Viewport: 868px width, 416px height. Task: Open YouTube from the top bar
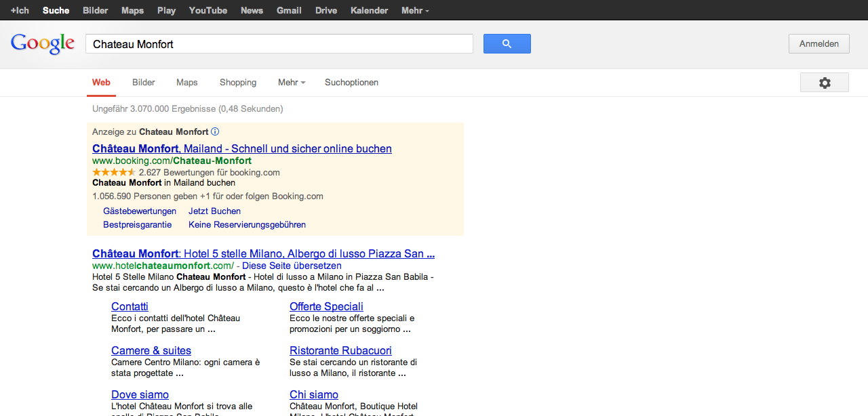(x=208, y=10)
